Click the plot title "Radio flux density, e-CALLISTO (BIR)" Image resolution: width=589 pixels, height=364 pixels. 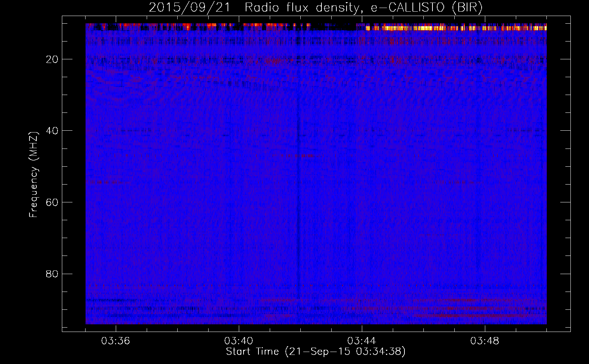click(363, 7)
